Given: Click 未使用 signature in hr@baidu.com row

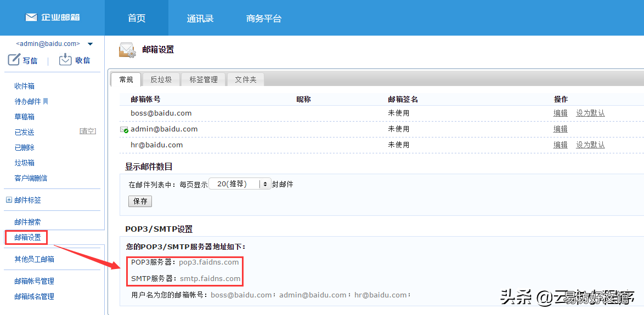Looking at the screenshot, I should (398, 145).
